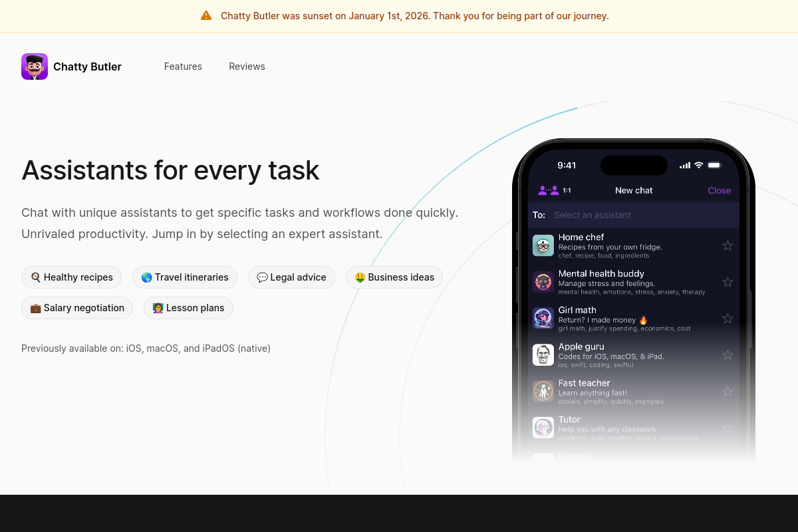Select the Lesson plans chip
The image size is (798, 532).
point(188,308)
